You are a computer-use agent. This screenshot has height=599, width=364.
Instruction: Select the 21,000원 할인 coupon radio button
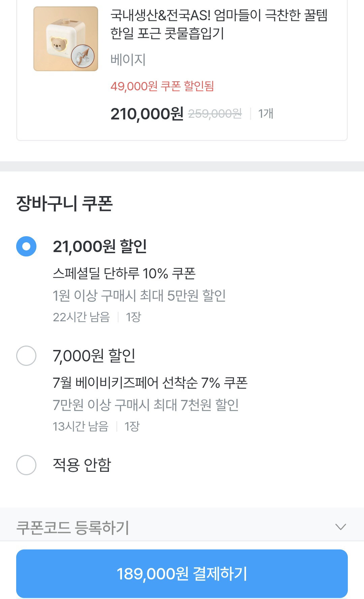(26, 246)
